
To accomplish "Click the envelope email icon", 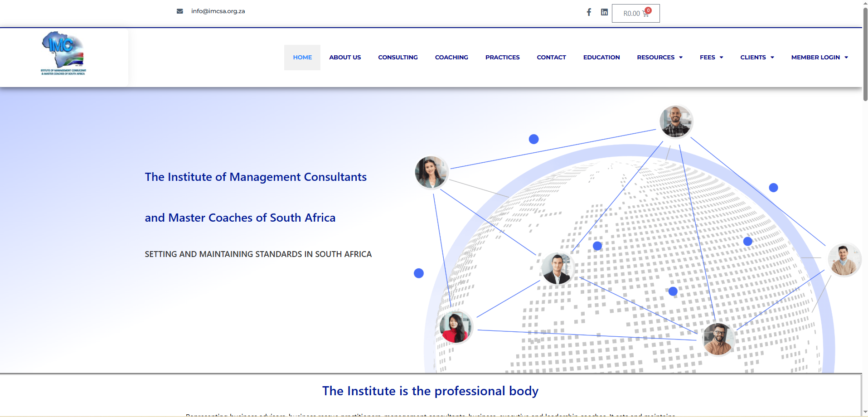I will 180,11.
